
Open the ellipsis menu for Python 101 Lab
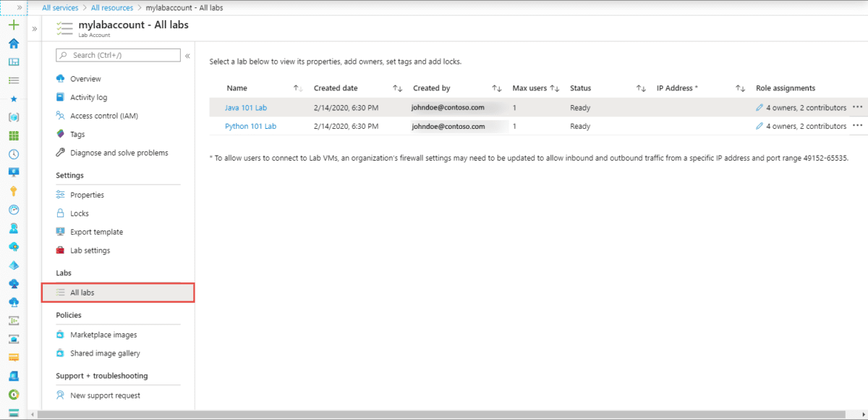point(856,125)
